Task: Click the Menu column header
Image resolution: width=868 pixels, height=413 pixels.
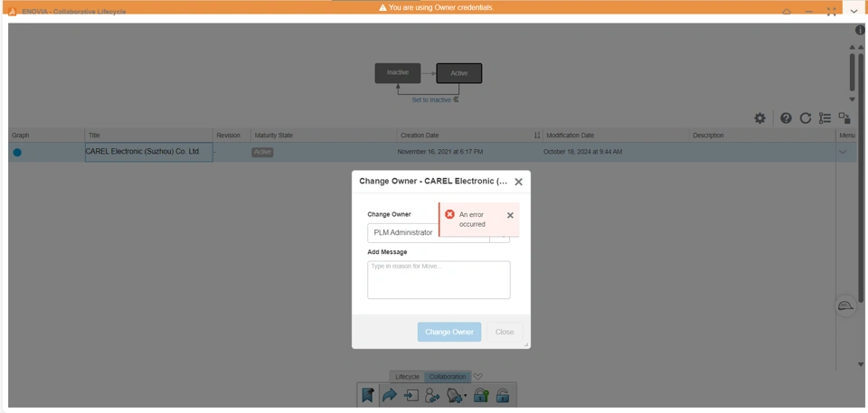Action: coord(847,135)
